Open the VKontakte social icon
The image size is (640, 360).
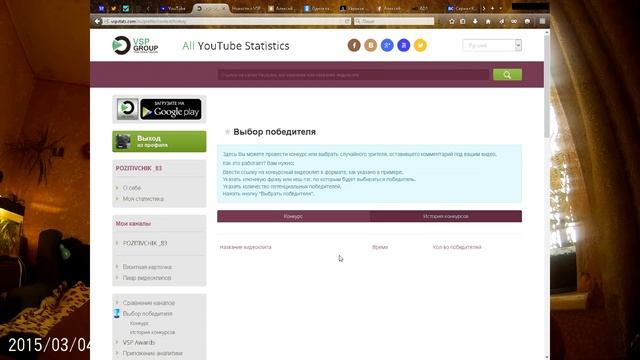(371, 45)
